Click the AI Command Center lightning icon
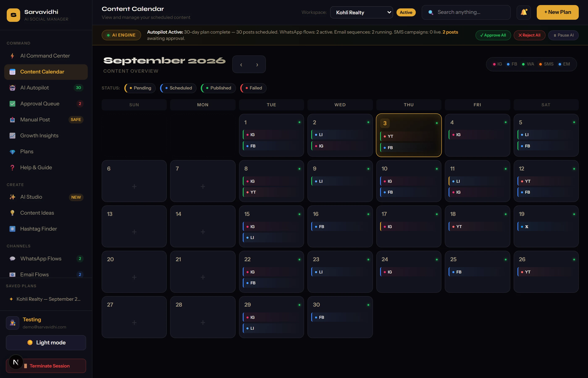 click(x=12, y=56)
